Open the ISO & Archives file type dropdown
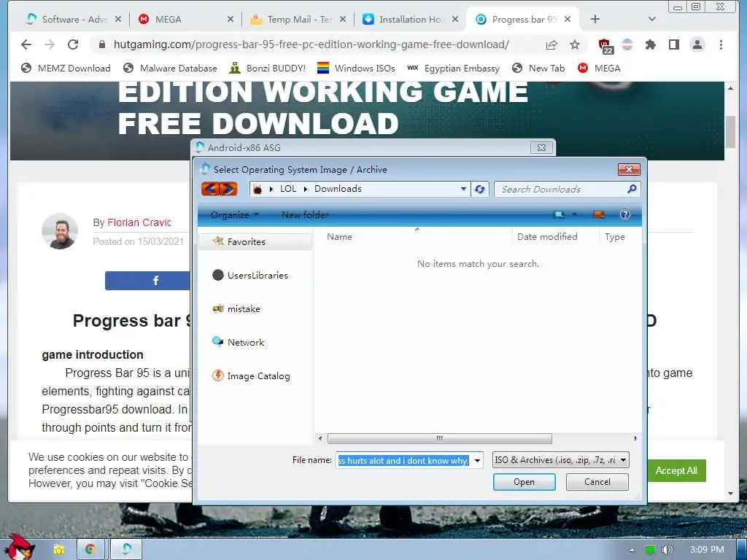 coord(561,460)
